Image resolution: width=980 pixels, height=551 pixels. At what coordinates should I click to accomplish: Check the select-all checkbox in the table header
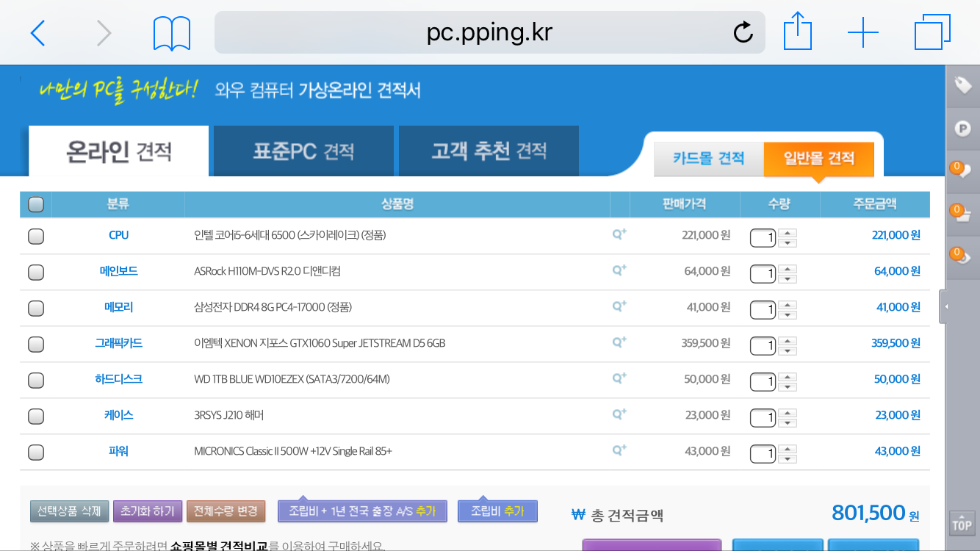[x=35, y=204]
